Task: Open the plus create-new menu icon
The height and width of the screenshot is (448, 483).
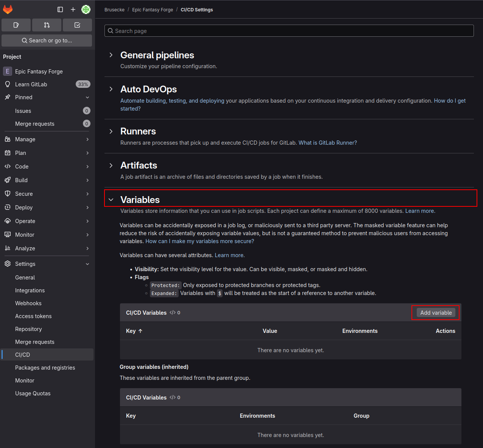Action: coord(73,9)
